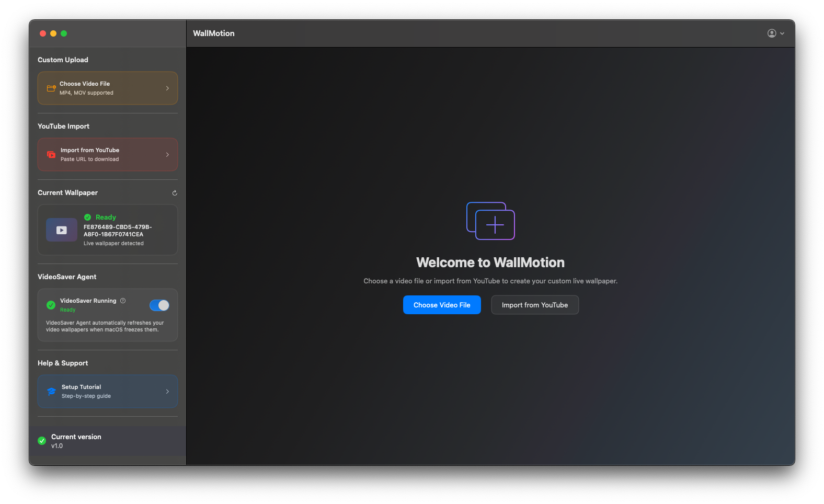The height and width of the screenshot is (504, 824).
Task: Open the current wallpaper video thumbnail
Action: tap(62, 230)
